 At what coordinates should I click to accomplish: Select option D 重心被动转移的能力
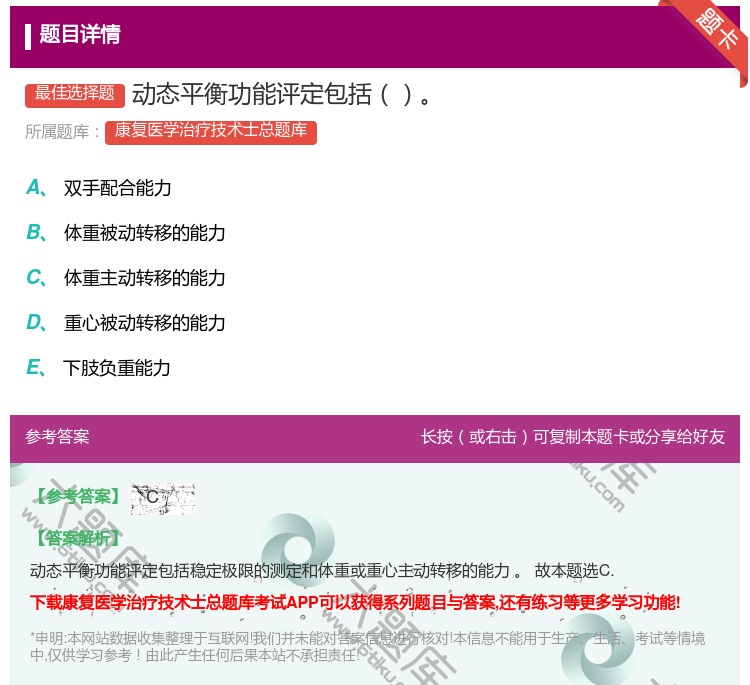144,323
